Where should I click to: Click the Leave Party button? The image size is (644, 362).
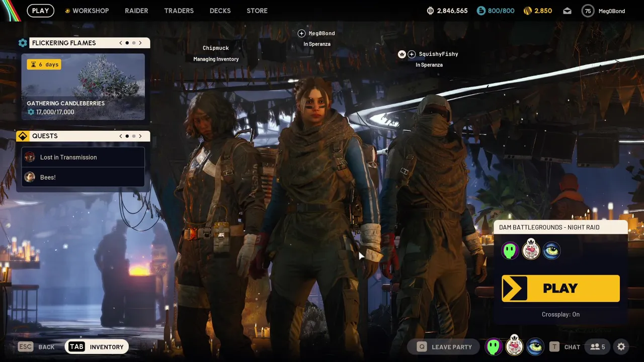pyautogui.click(x=445, y=347)
